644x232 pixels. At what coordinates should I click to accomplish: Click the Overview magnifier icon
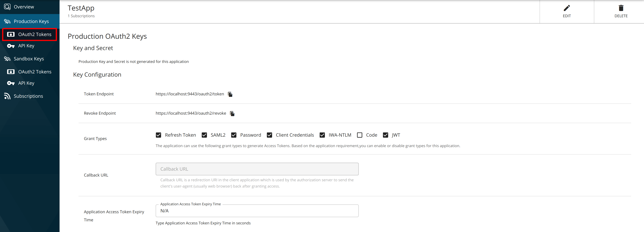(x=7, y=7)
